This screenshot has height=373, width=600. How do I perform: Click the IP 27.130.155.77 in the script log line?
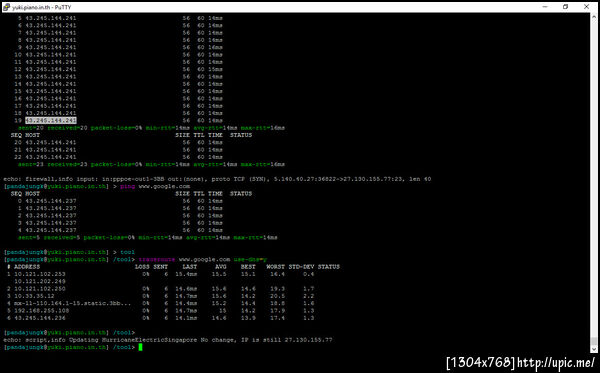(x=308, y=340)
